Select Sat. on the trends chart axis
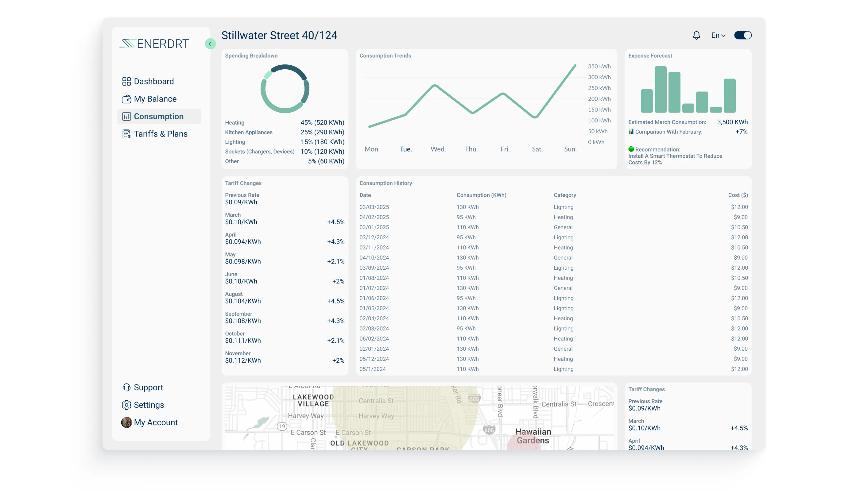 pos(537,149)
